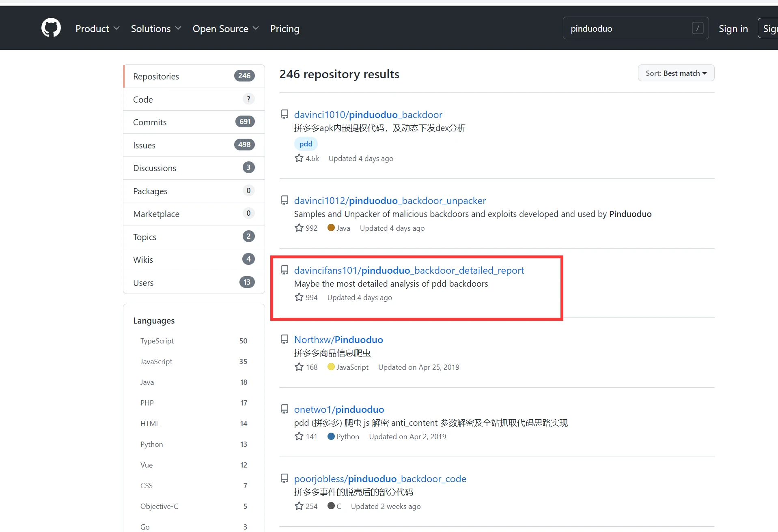The height and width of the screenshot is (532, 778).
Task: Click repo icon beside Northxw/Pinduoduo
Action: tap(284, 339)
